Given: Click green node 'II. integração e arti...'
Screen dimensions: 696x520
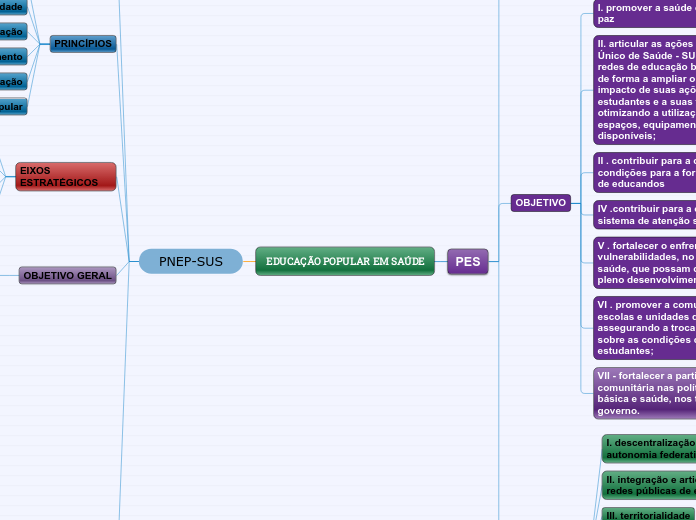Looking at the screenshot, I should (x=649, y=485).
